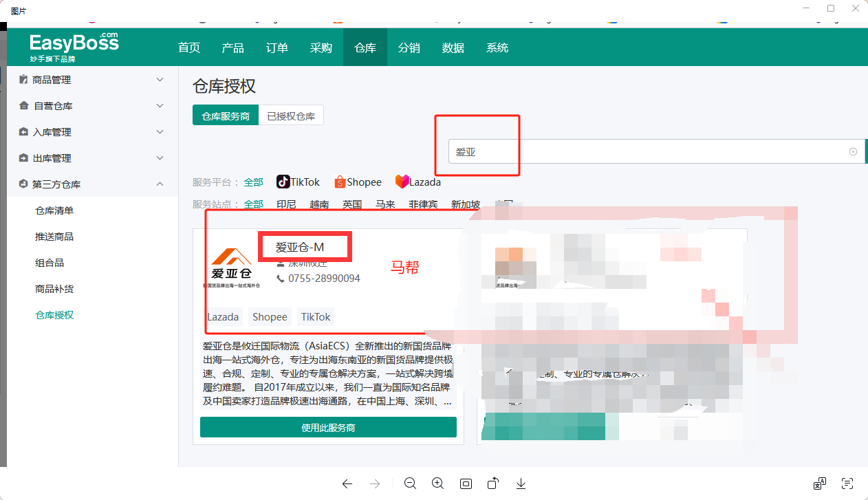Expand the 自营仓库 chevron
Viewport: 868px width, 500px height.
coord(160,106)
